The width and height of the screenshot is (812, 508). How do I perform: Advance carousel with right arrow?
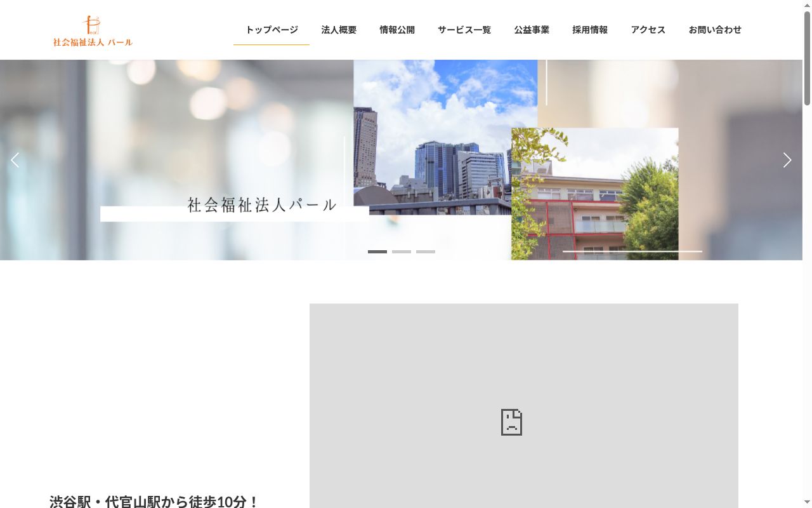[x=787, y=160]
